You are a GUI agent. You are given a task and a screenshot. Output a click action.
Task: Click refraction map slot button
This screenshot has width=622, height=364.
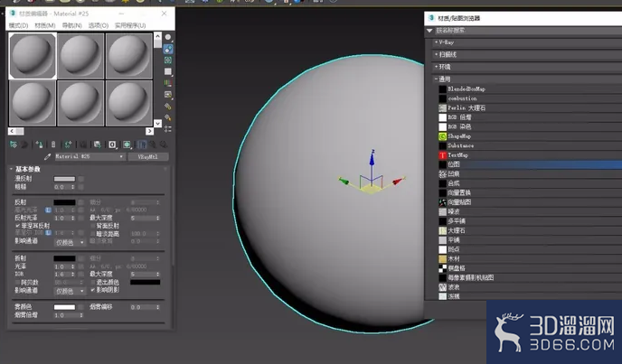[81, 258]
